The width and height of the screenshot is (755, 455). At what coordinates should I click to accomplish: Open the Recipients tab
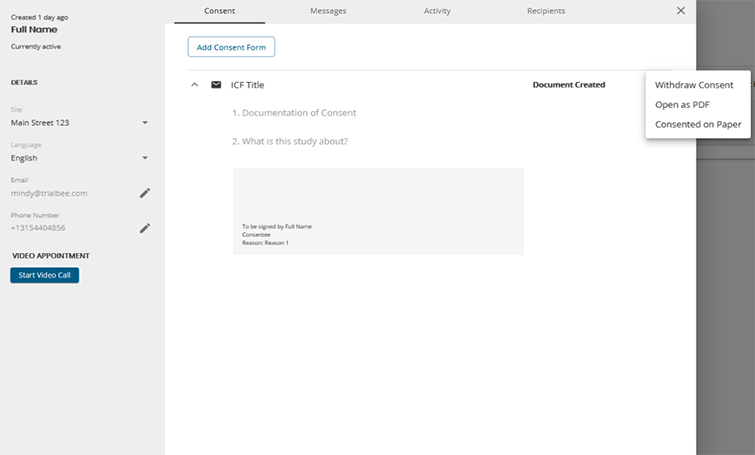[x=546, y=11]
